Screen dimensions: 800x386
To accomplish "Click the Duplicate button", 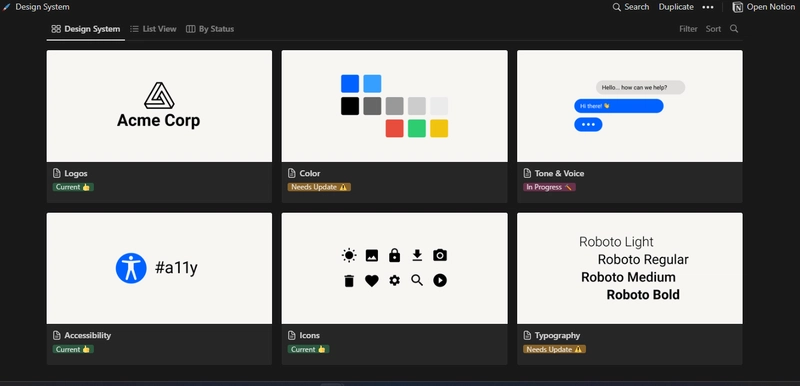I will tap(676, 7).
